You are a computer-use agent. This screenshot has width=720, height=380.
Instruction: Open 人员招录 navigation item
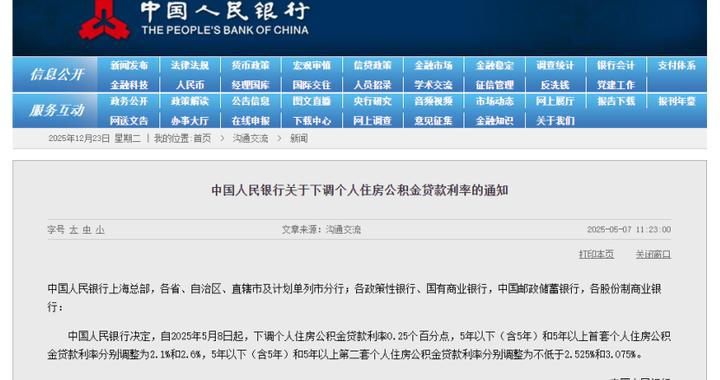[372, 85]
